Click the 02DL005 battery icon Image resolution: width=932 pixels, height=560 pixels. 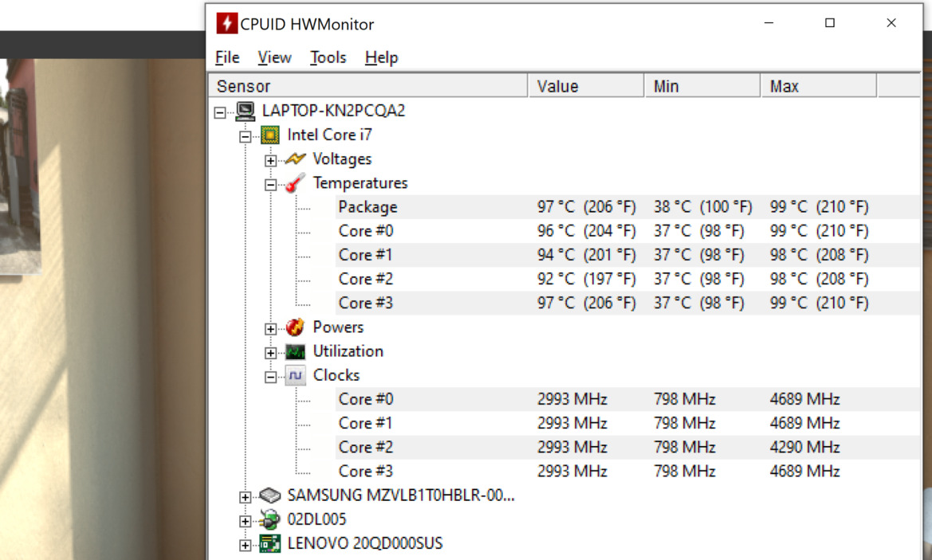point(269,519)
